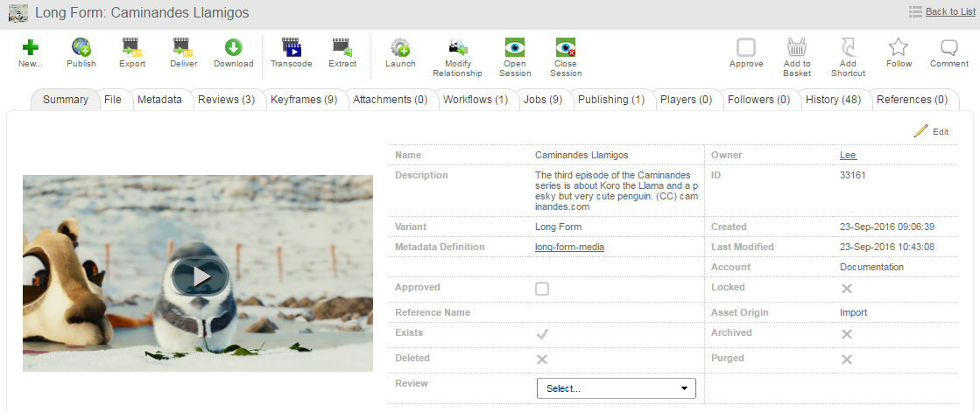Click the Open Session eye icon

point(515,47)
